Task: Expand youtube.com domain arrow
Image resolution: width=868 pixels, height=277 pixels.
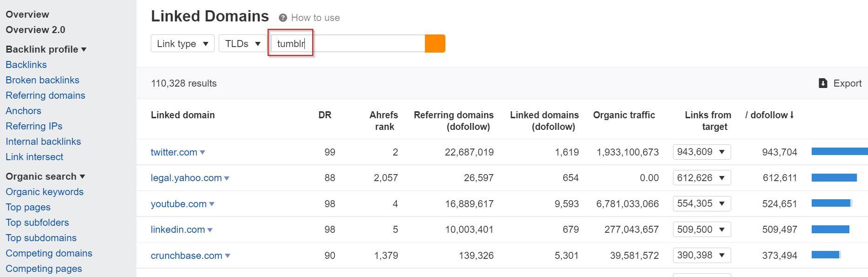Action: click(x=212, y=204)
